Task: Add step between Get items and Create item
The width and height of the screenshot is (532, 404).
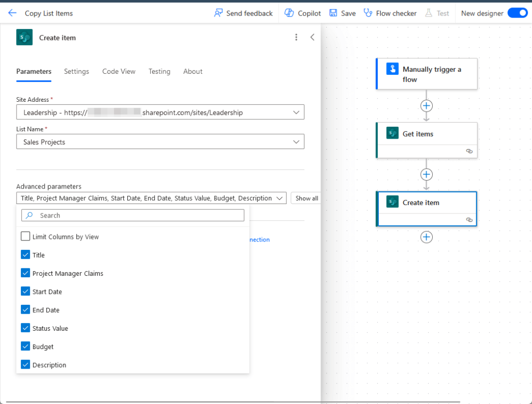Action: (427, 174)
